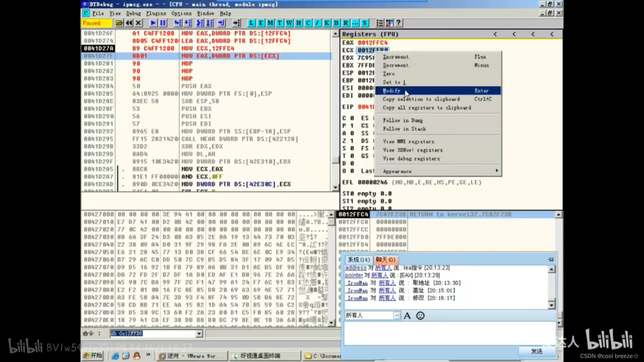Open Call stack with K button

[x=327, y=23]
